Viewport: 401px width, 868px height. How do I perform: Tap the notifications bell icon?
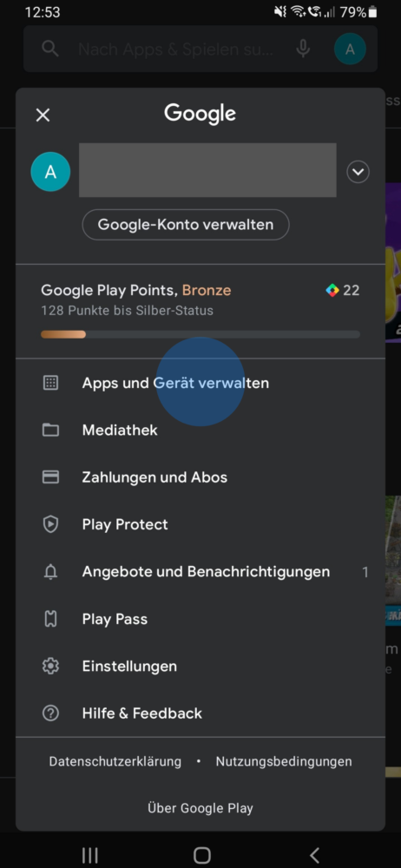point(50,572)
